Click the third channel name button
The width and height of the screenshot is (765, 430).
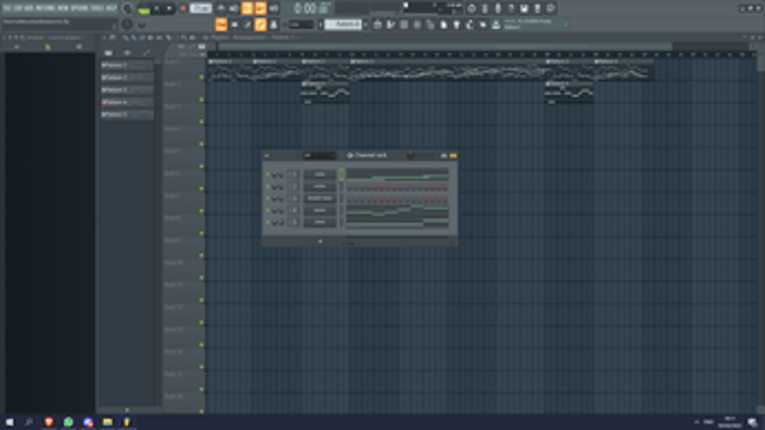click(320, 199)
